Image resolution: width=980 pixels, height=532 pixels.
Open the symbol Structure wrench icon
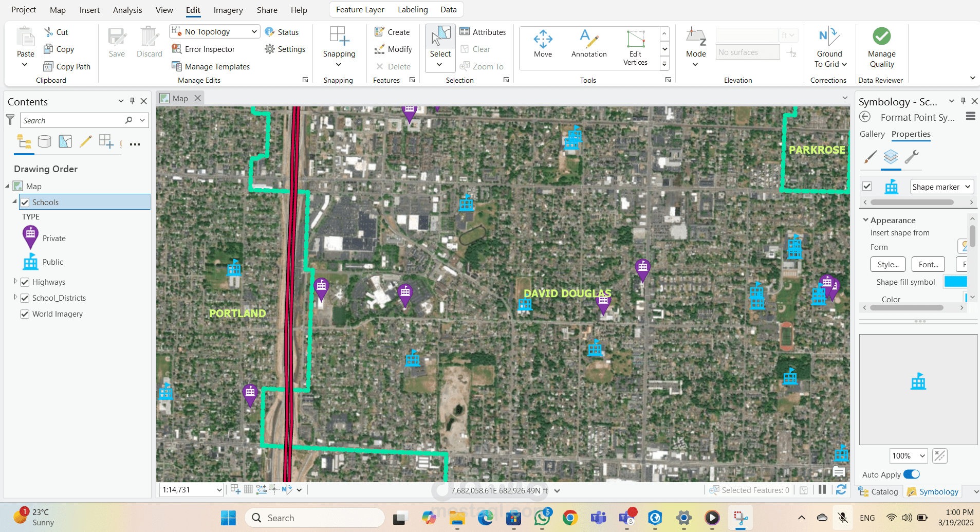(912, 157)
